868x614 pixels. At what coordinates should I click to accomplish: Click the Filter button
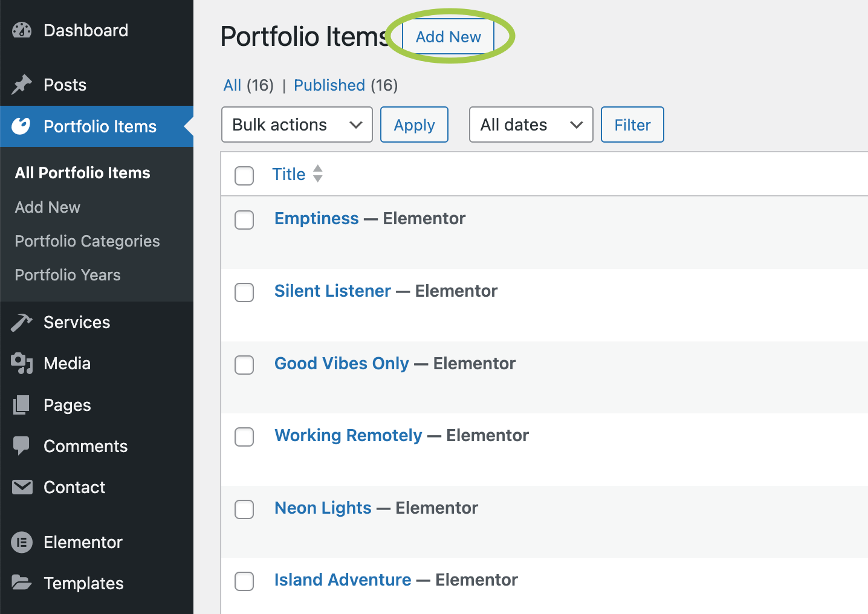tap(632, 125)
